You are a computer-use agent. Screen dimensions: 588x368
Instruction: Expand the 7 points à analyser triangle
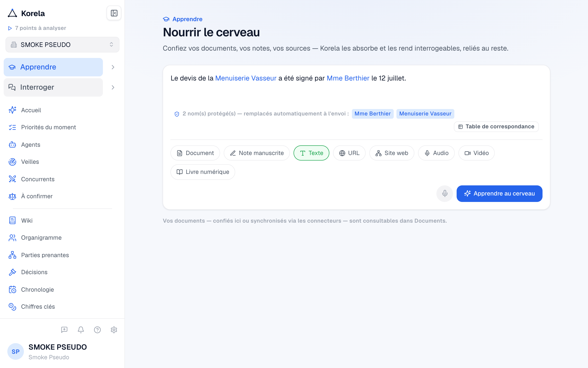[10, 28]
